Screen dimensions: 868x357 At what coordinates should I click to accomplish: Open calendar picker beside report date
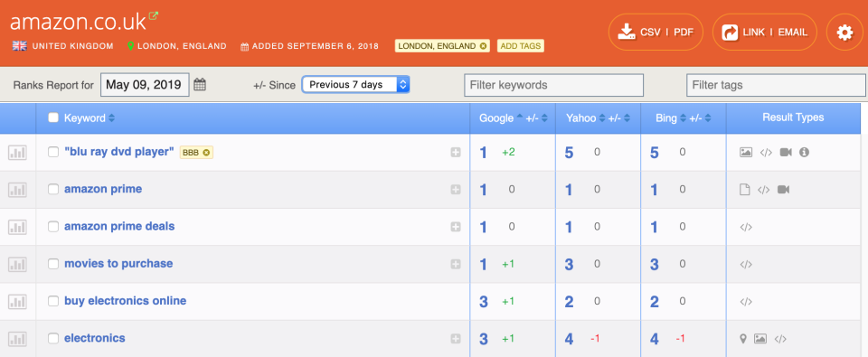pos(200,85)
